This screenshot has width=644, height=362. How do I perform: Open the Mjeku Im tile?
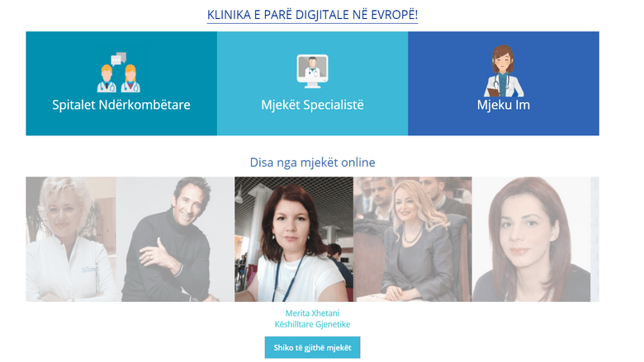(504, 83)
